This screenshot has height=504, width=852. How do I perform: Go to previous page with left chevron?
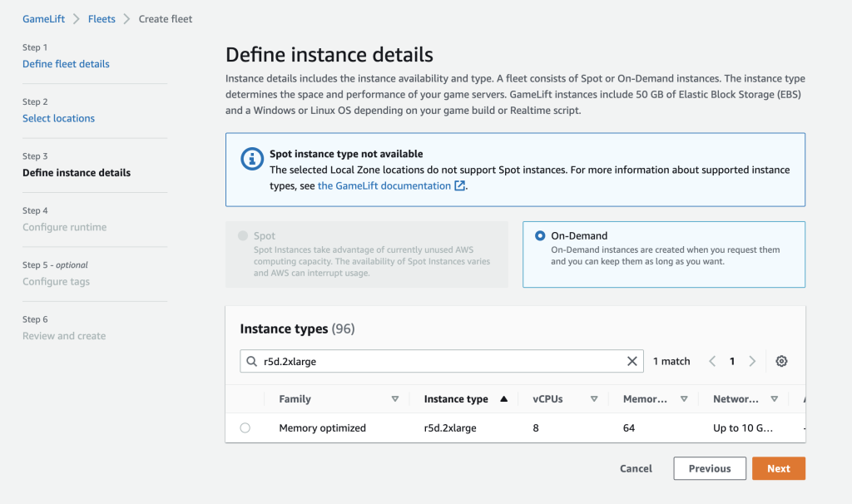click(x=712, y=361)
